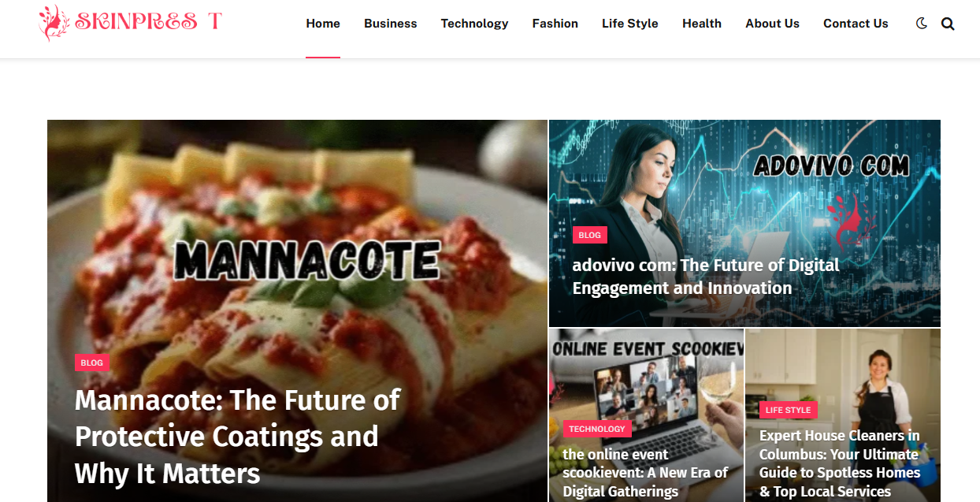
Task: Open the Technology menu item
Action: (475, 24)
